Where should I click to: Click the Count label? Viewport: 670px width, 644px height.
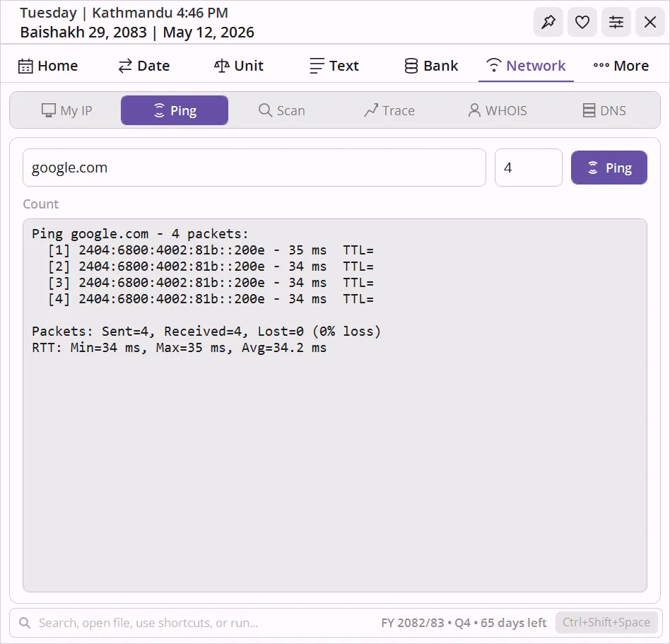click(x=40, y=204)
